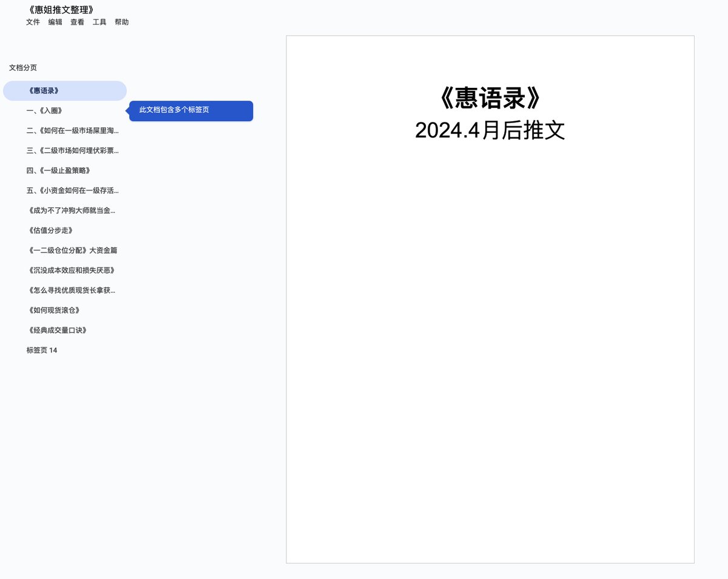Open the 查看 menu
This screenshot has height=579, width=728.
77,22
